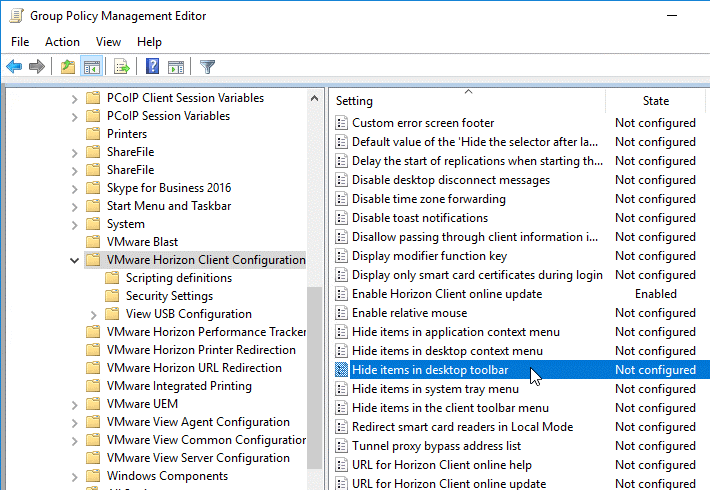
Task: Select Hide items in the client toolbar menu
Action: 451,408
